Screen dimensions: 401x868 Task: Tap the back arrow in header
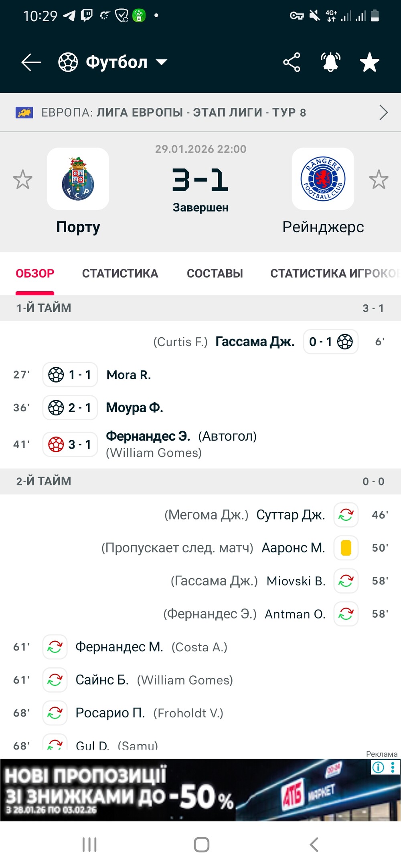(x=31, y=62)
